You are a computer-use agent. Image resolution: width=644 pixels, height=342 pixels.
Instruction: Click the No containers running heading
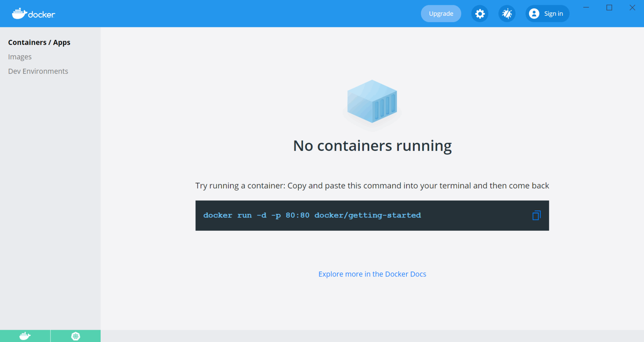point(372,146)
